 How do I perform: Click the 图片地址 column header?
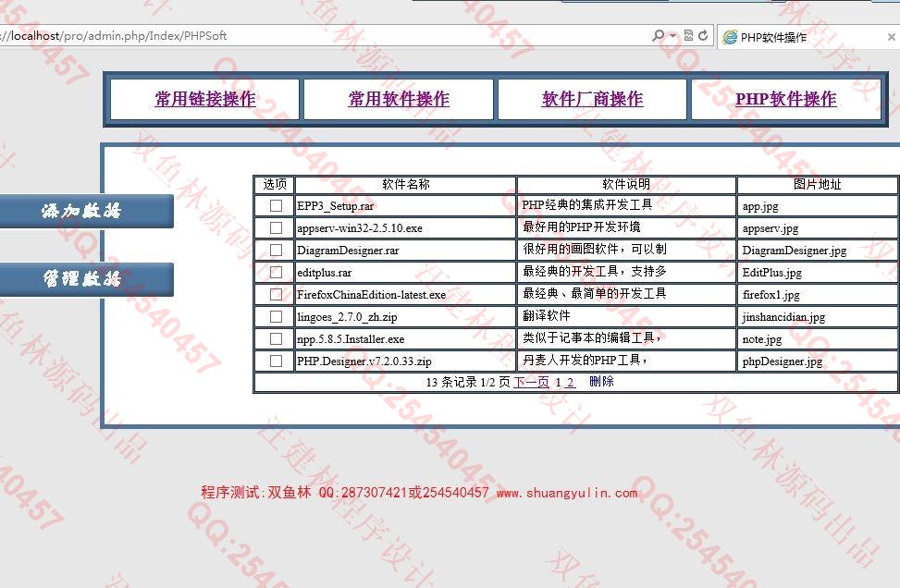818,184
